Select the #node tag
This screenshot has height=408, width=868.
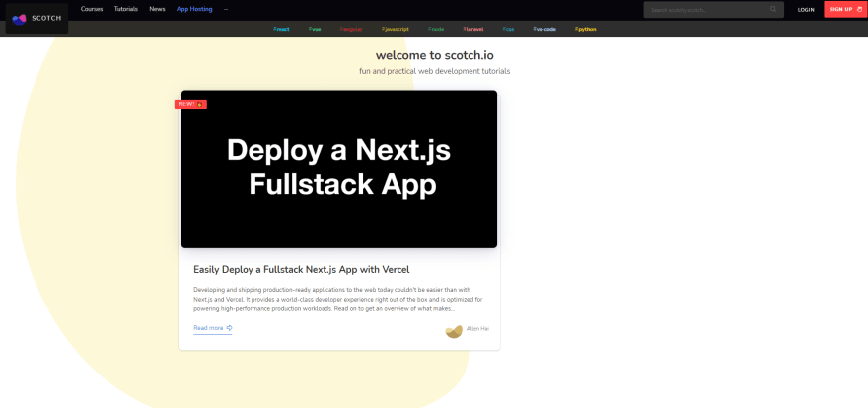[x=436, y=29]
